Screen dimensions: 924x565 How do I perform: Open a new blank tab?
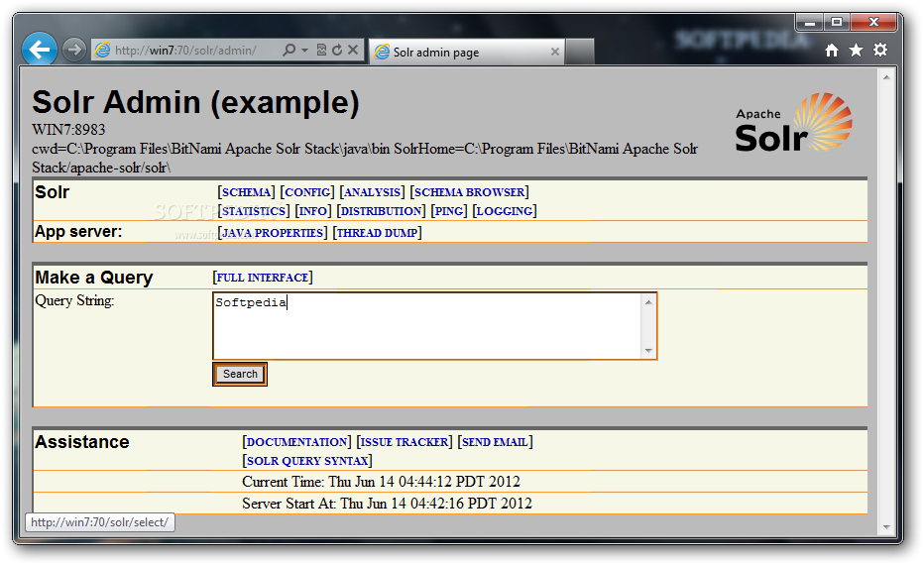pos(580,52)
